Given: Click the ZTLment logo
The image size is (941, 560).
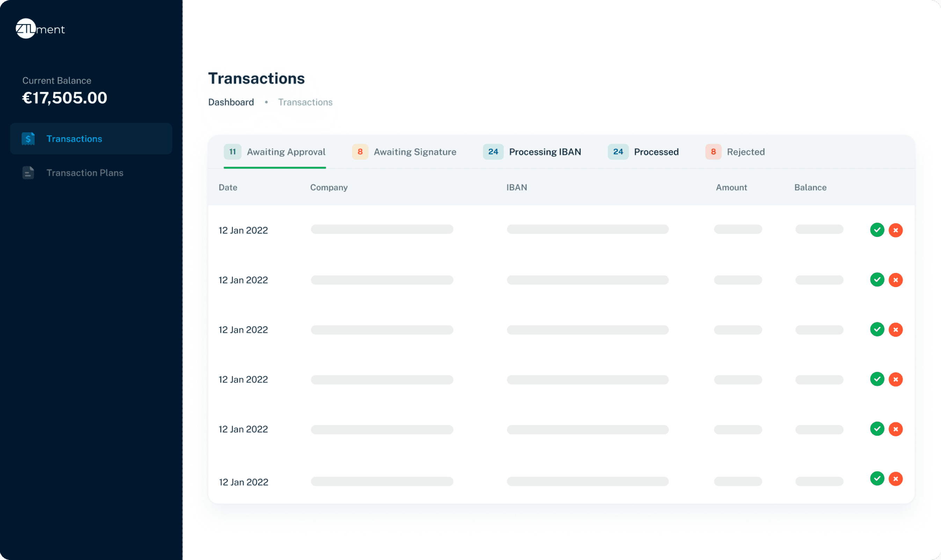Looking at the screenshot, I should 40,29.
